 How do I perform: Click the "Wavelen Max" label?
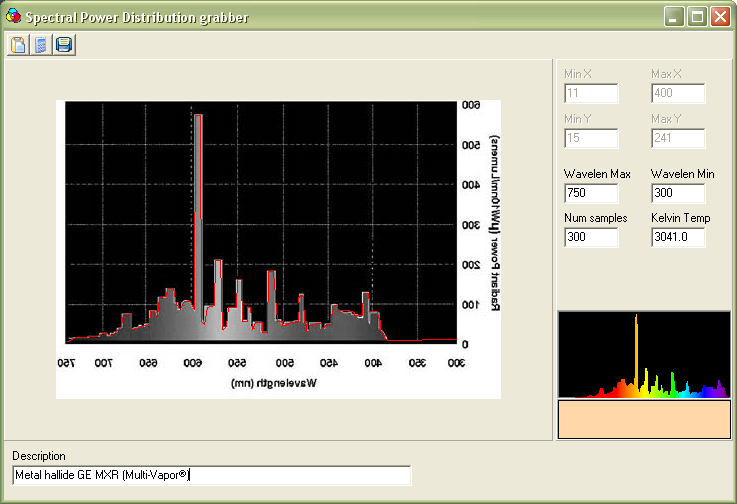click(597, 174)
